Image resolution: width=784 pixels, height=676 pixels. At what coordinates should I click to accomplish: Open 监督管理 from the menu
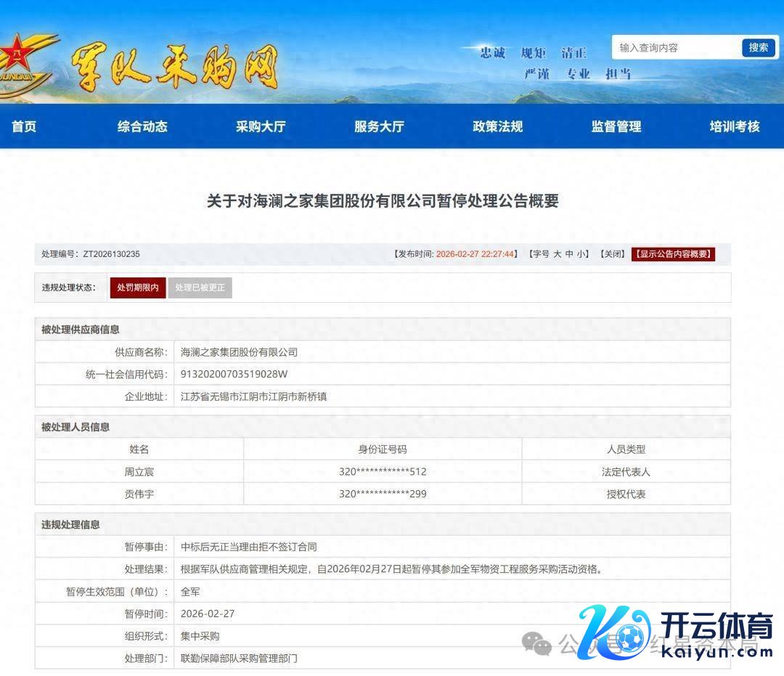(x=616, y=126)
